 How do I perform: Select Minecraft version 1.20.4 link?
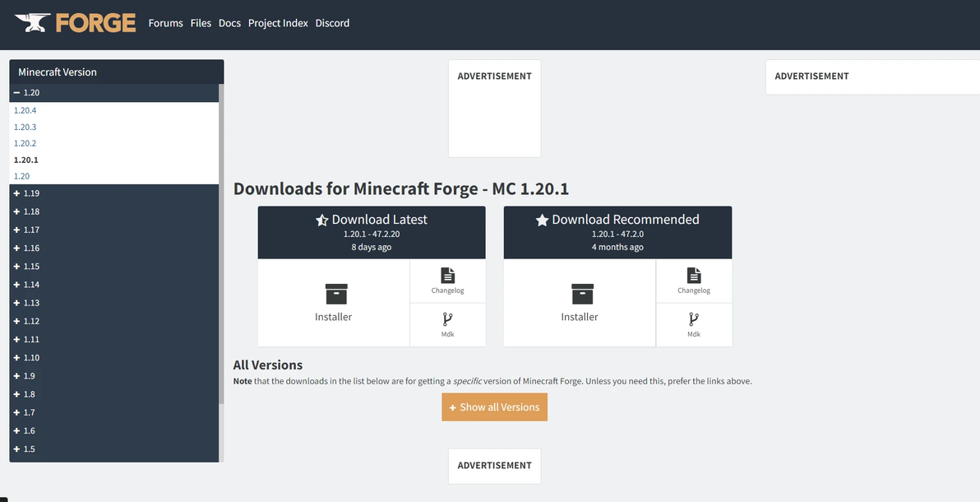coord(25,110)
